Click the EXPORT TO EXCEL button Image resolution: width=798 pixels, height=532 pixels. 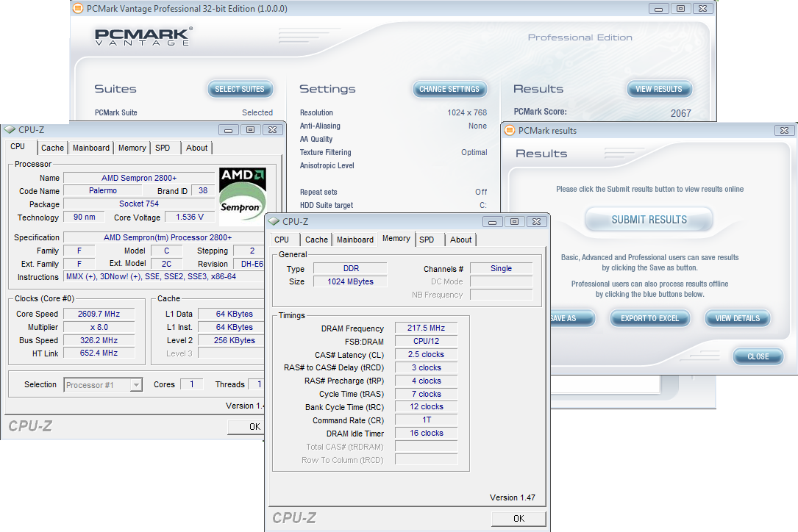coord(650,318)
